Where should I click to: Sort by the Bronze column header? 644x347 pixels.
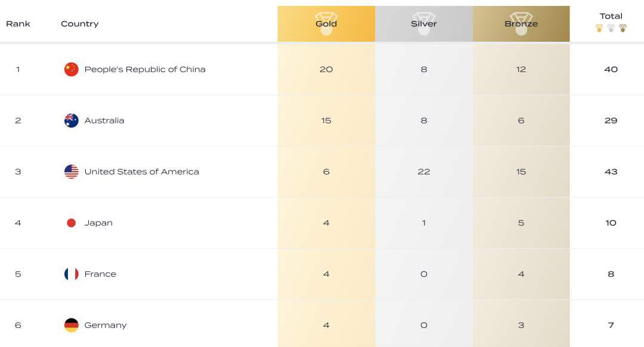(521, 24)
